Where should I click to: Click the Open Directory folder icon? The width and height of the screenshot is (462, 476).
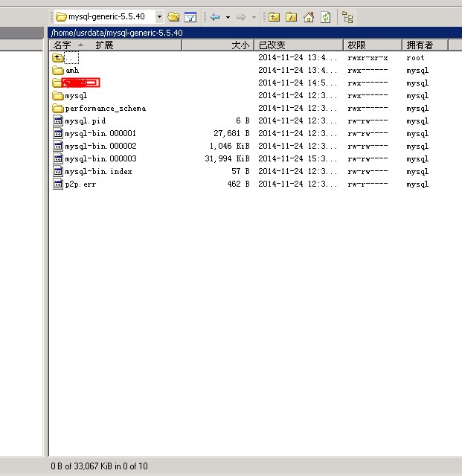pyautogui.click(x=173, y=16)
